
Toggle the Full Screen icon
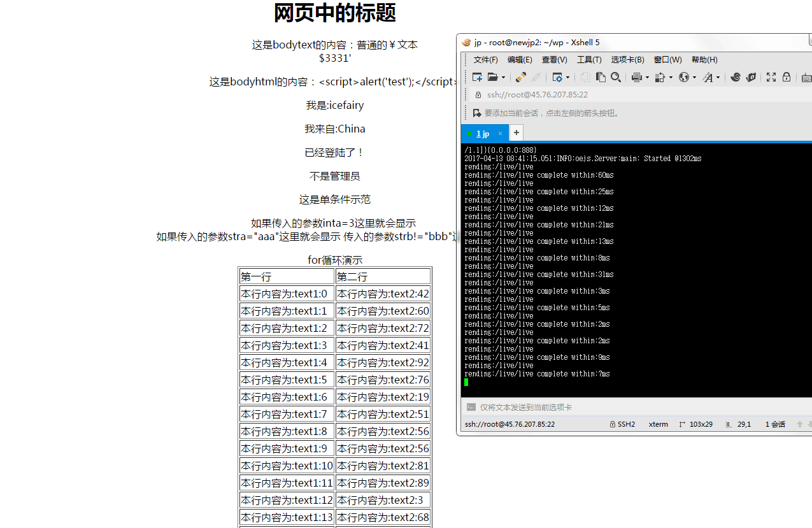coord(771,77)
